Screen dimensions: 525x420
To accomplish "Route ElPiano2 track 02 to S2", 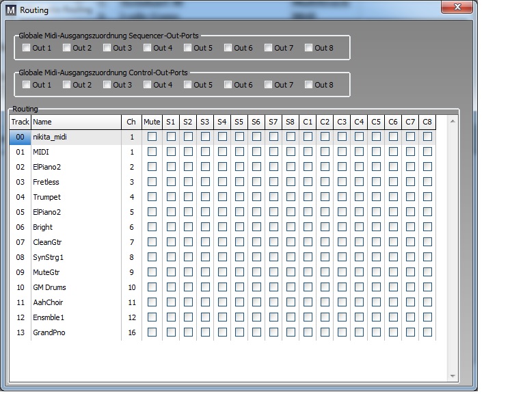I will 188,167.
